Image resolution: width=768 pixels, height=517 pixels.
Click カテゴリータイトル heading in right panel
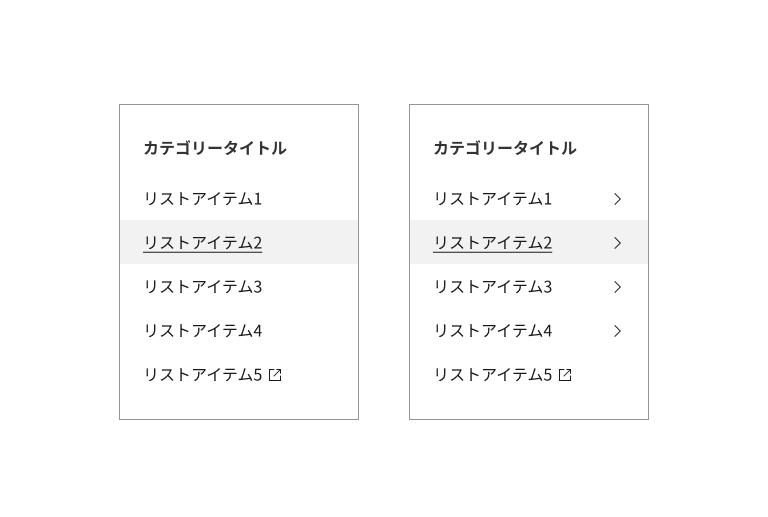(504, 148)
